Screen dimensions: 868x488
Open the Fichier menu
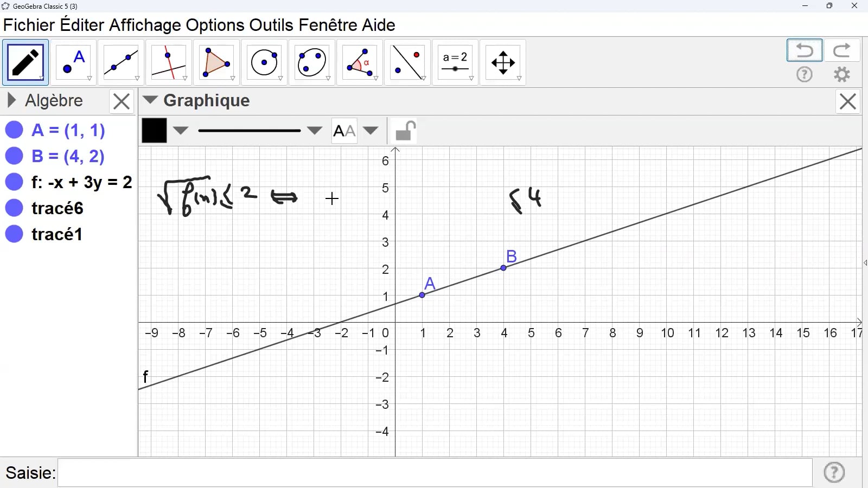coord(29,25)
